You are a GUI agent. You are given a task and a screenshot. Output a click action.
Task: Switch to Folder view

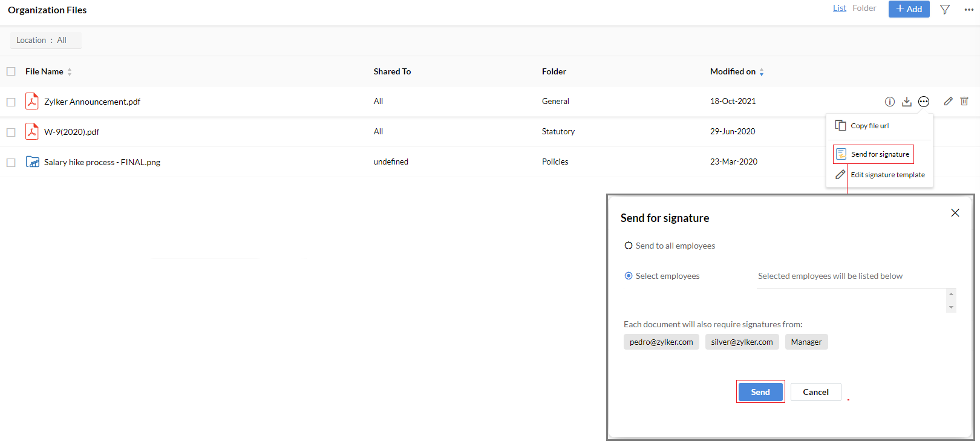click(x=864, y=8)
